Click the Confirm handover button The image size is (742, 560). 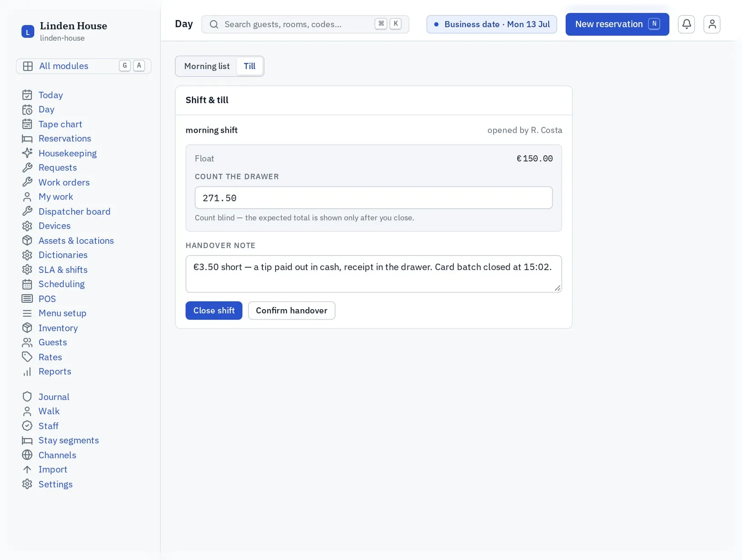[x=291, y=310]
